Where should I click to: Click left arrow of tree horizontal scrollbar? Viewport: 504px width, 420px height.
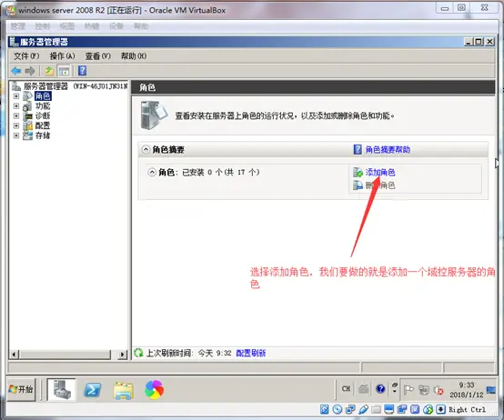tap(14, 355)
